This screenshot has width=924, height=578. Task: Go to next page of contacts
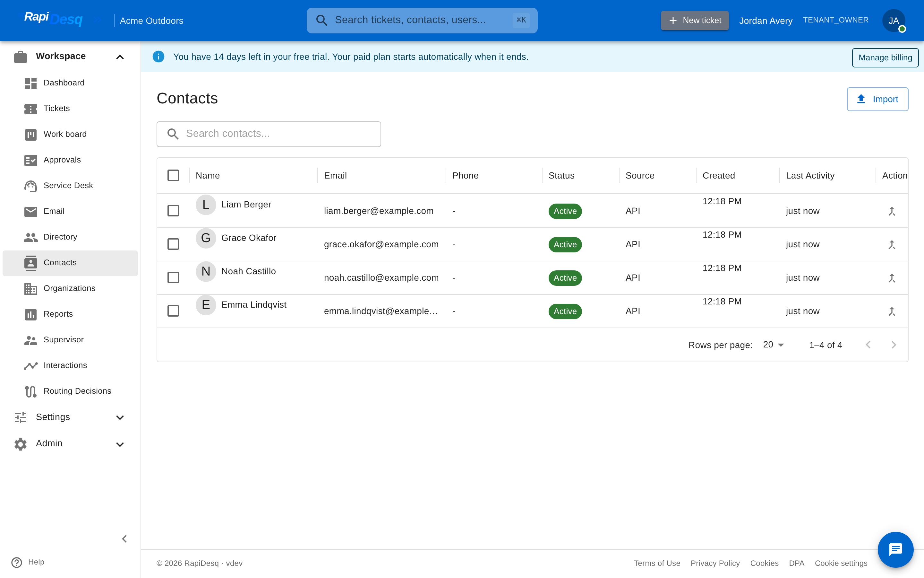(x=894, y=345)
